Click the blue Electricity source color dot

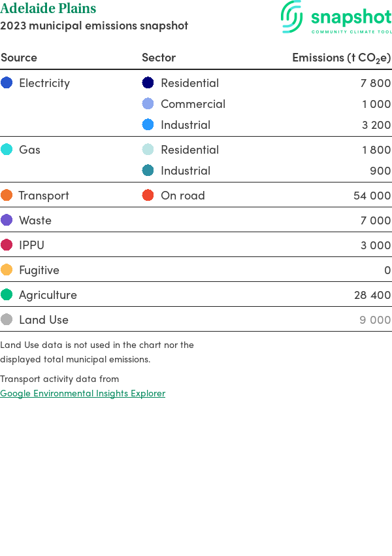tap(7, 83)
